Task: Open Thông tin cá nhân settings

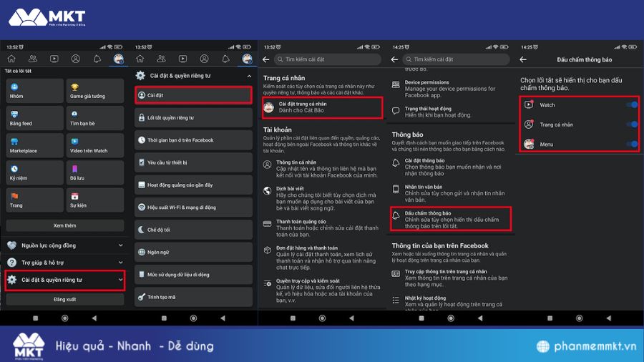Action: [322, 169]
